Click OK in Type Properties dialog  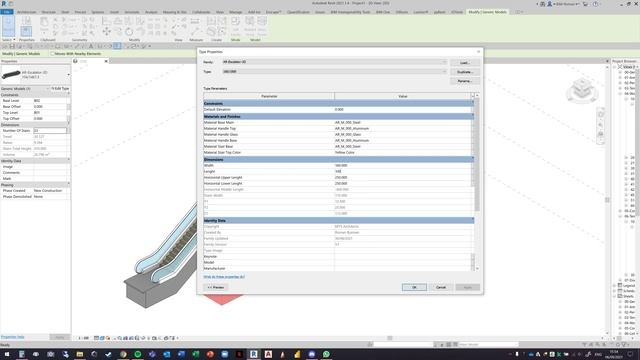414,287
